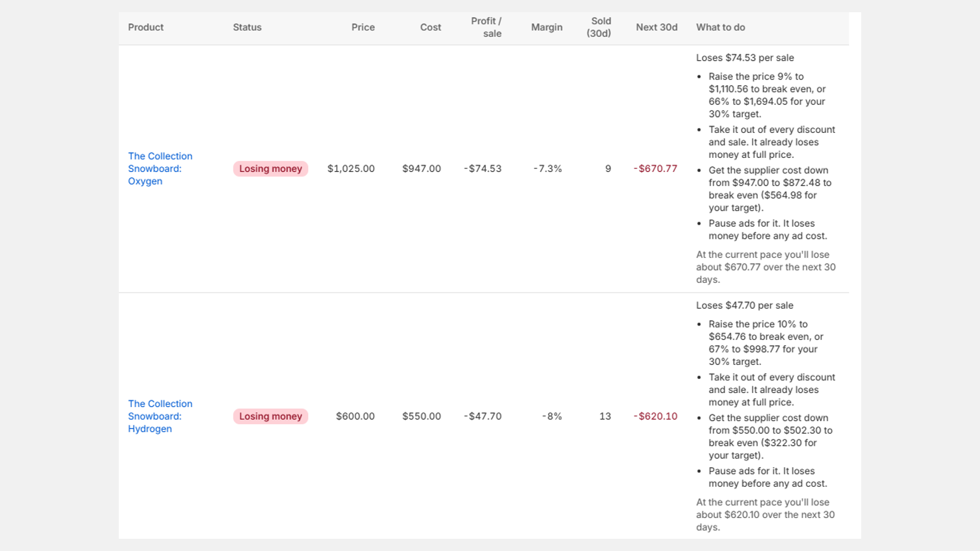The image size is (980, 551).
Task: Click the Profit / sale column header
Action: point(486,27)
